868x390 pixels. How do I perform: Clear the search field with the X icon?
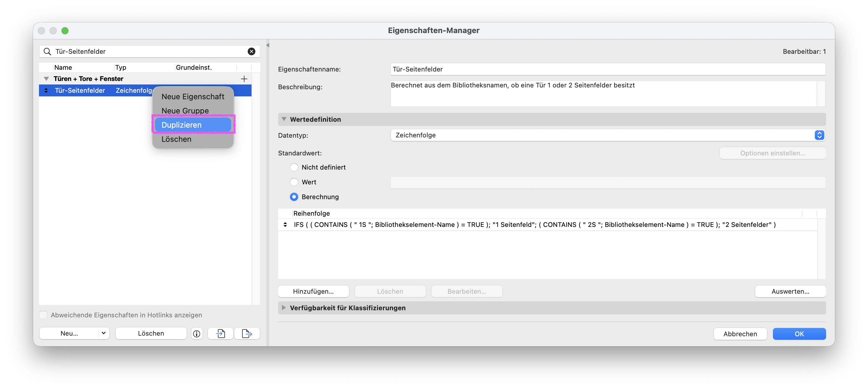pyautogui.click(x=251, y=51)
